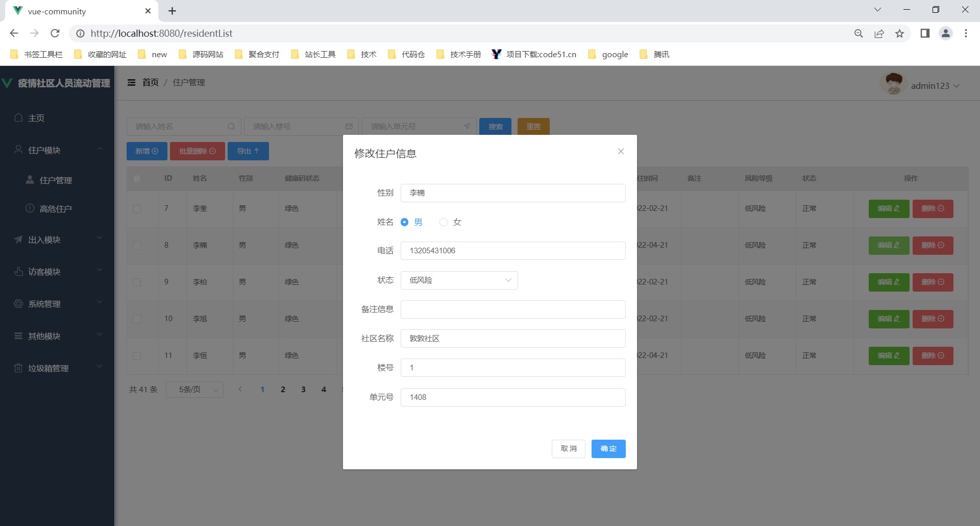
Task: Go to pagination page 3
Action: click(303, 390)
